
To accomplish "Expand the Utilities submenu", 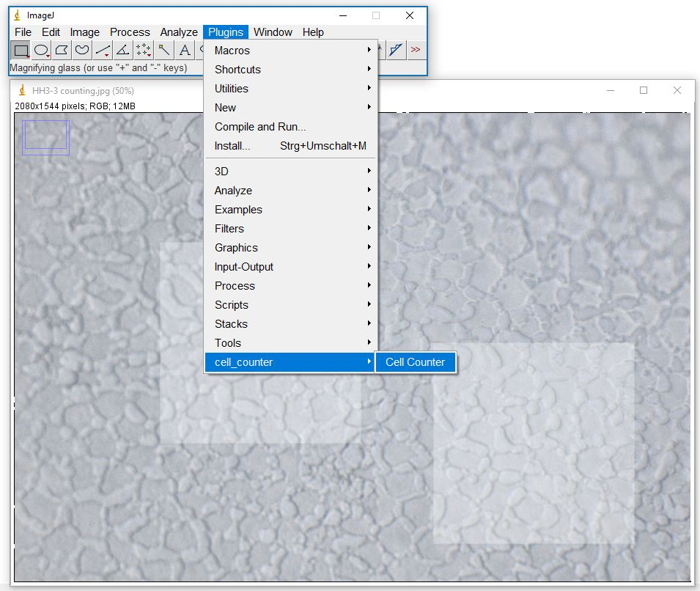I will (x=290, y=89).
